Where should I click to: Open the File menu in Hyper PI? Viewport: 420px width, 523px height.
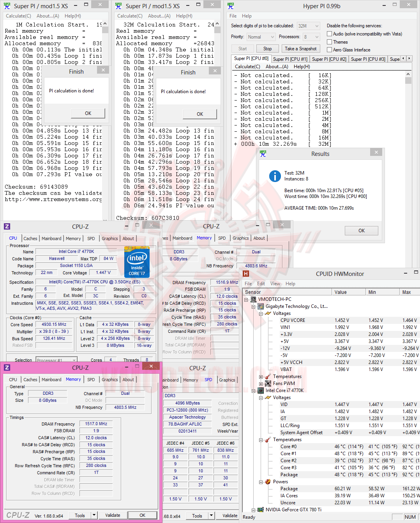tap(233, 16)
